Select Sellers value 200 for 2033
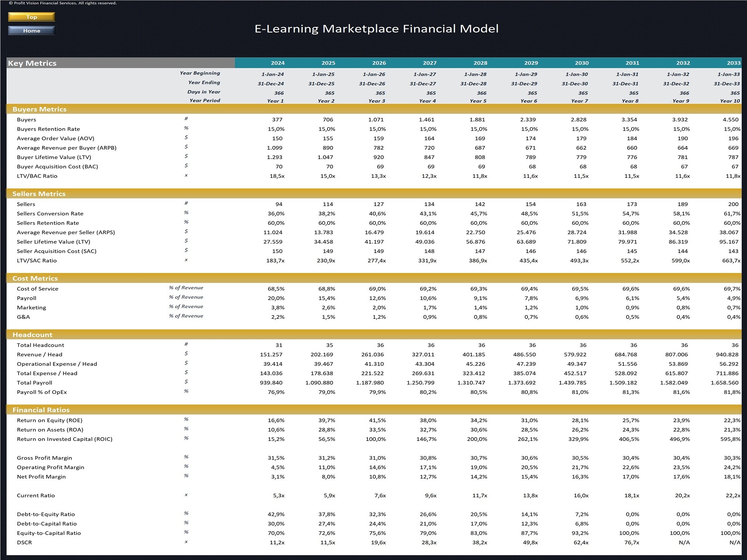 pyautogui.click(x=733, y=204)
